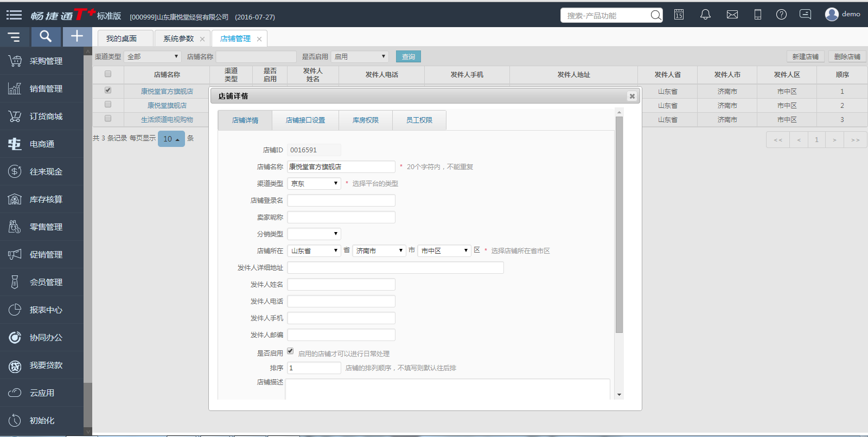
Task: Open the mail envelope icon
Action: 732,15
